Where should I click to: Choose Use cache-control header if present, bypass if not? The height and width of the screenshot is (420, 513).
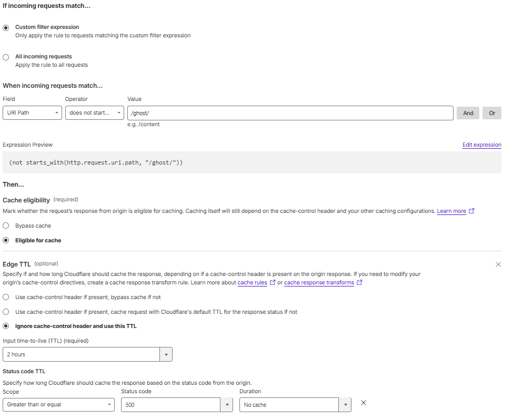pyautogui.click(x=5, y=296)
